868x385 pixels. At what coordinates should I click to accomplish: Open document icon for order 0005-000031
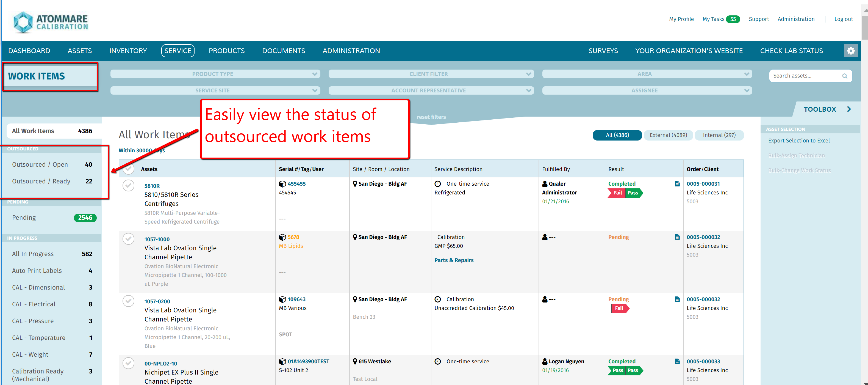[x=677, y=184]
